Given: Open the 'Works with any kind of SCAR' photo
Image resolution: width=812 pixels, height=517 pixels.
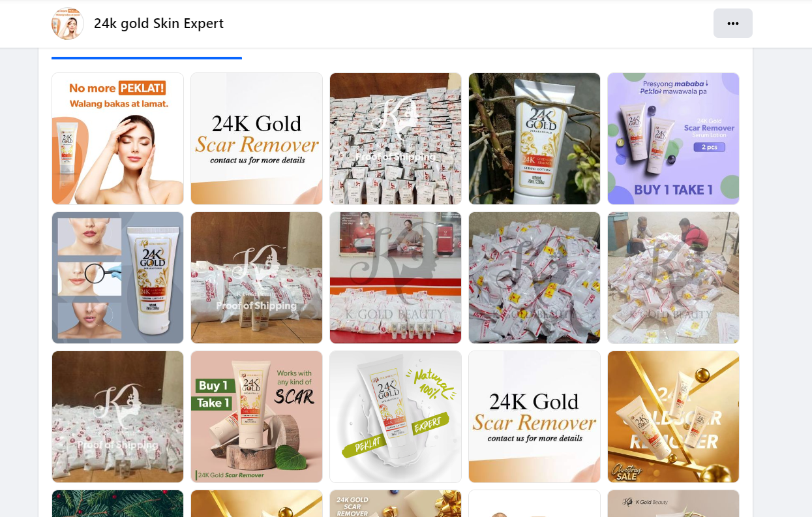Looking at the screenshot, I should (x=257, y=416).
